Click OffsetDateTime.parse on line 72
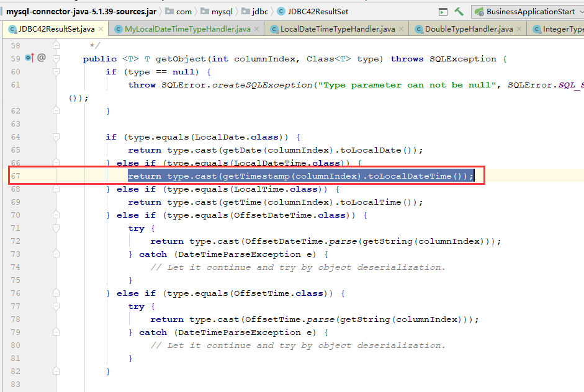 click(300, 241)
